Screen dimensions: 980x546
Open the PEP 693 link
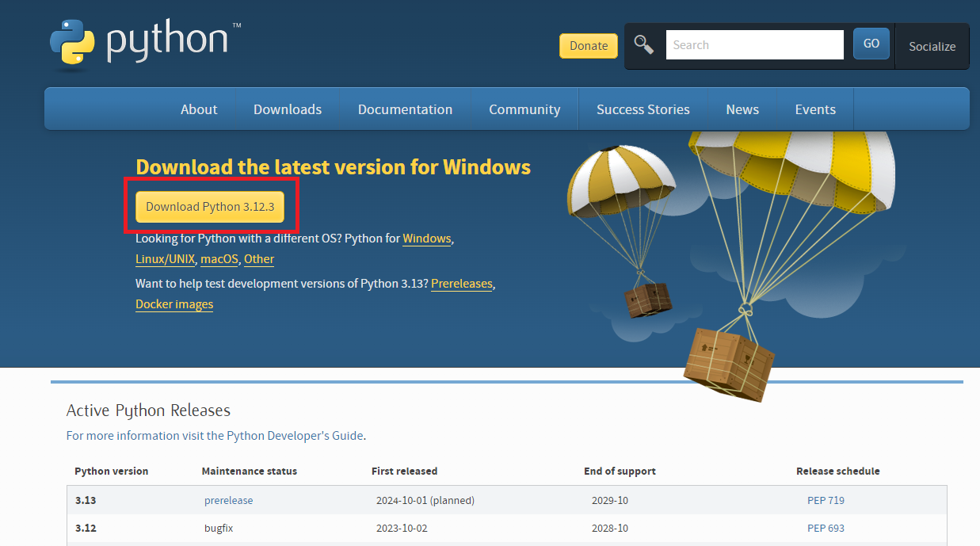click(826, 528)
